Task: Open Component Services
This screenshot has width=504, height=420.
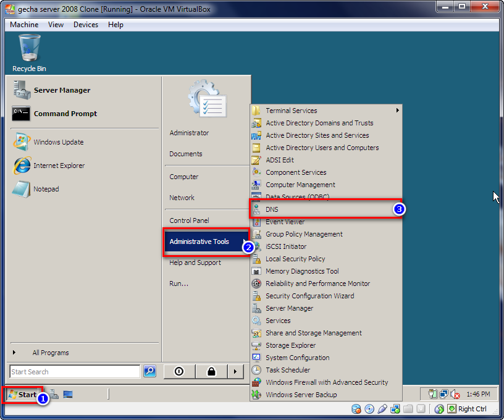Action: (326, 172)
